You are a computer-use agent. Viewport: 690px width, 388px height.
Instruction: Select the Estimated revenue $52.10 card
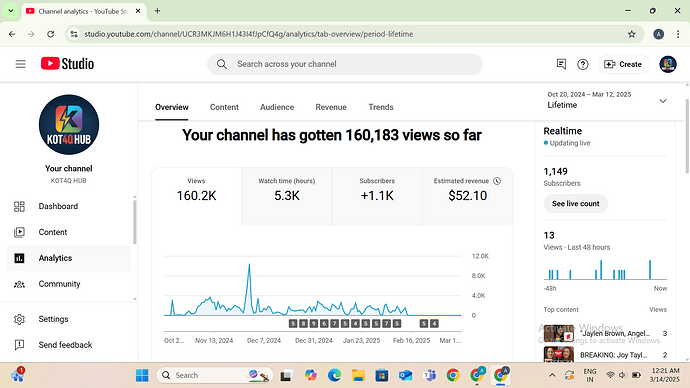467,196
